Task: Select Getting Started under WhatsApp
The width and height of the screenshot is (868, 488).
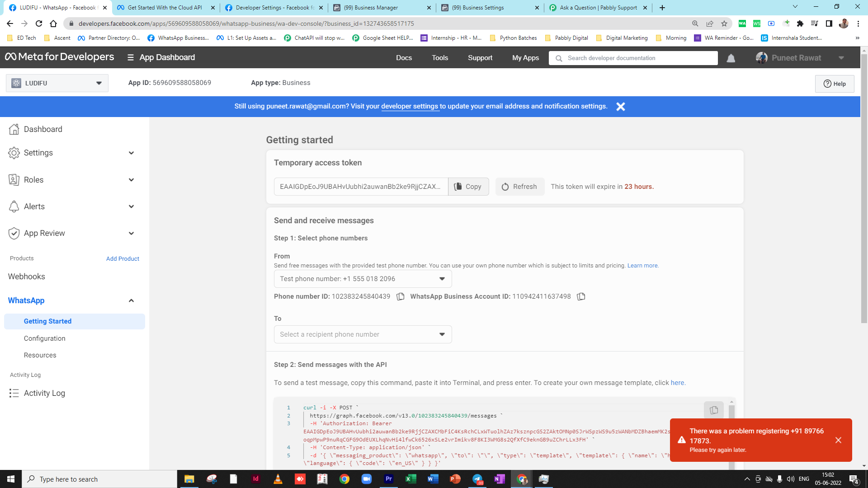Action: (74, 321)
